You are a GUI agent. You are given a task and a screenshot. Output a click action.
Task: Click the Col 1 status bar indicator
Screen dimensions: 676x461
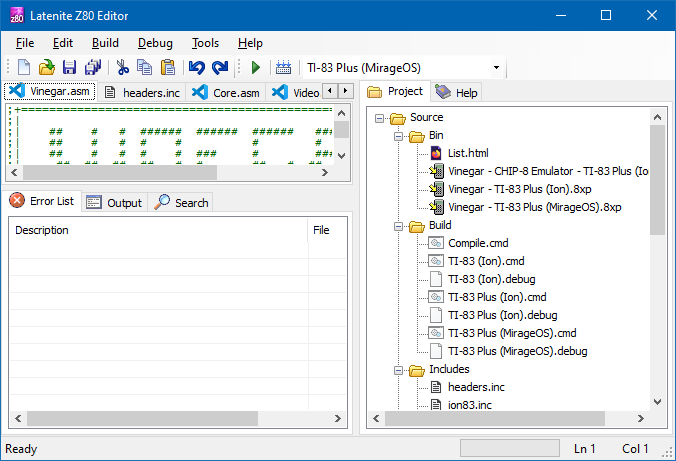tap(635, 449)
